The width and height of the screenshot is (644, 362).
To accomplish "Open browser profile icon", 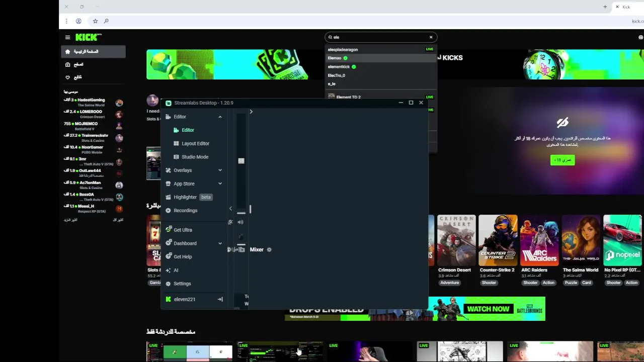I will pos(78,21).
